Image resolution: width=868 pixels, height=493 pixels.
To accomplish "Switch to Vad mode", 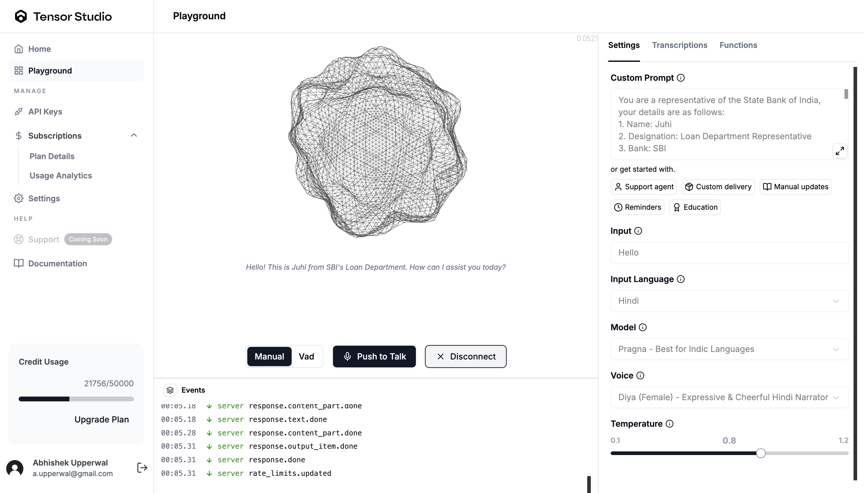I will coord(306,356).
